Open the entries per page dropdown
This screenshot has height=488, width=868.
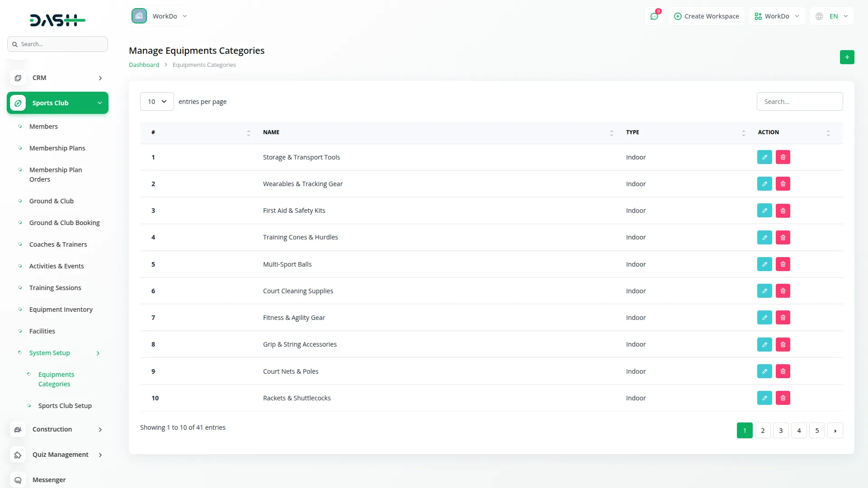(156, 102)
